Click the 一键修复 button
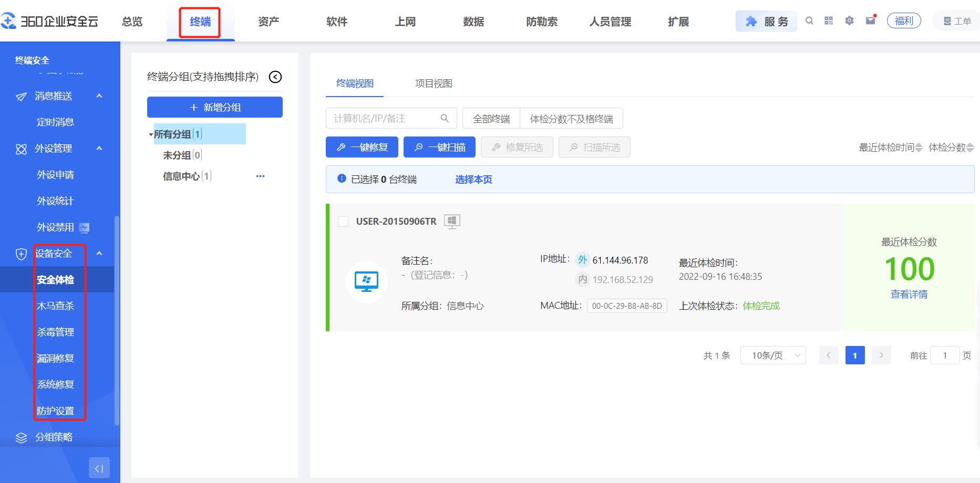 [362, 147]
